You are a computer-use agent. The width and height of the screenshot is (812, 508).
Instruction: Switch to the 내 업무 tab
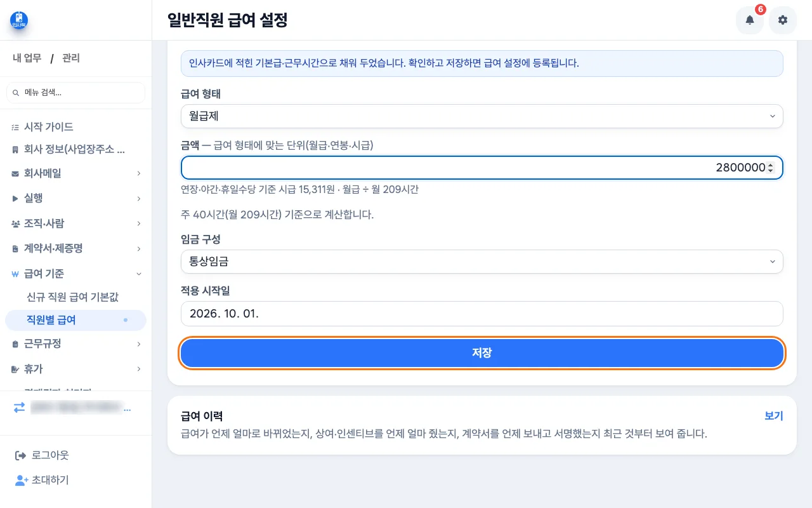pyautogui.click(x=27, y=58)
